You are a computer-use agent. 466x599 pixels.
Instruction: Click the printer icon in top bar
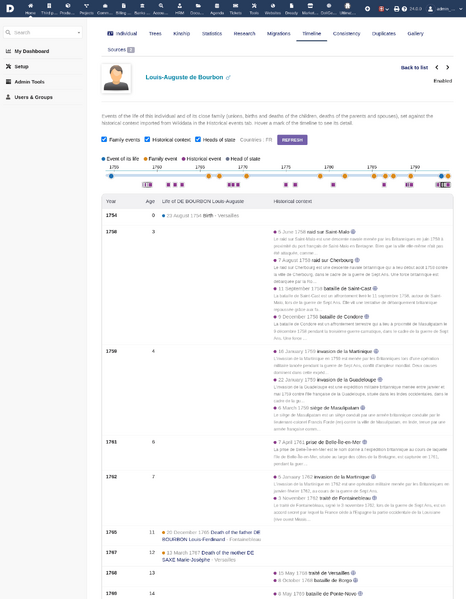coord(396,8)
